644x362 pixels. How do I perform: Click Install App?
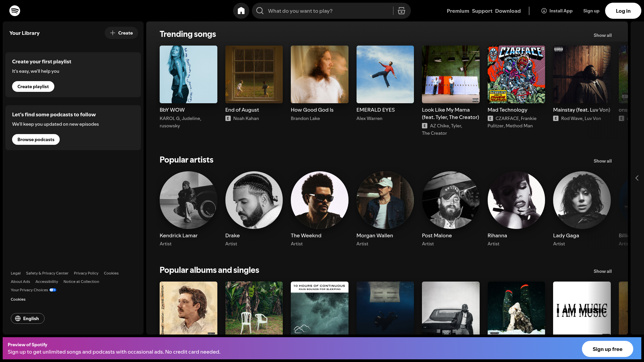pyautogui.click(x=557, y=11)
